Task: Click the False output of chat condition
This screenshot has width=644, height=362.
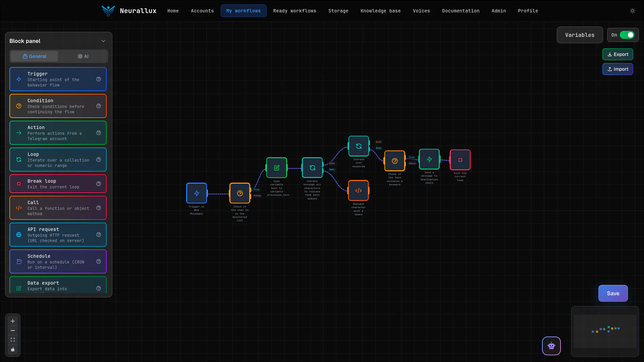Action: (257, 196)
